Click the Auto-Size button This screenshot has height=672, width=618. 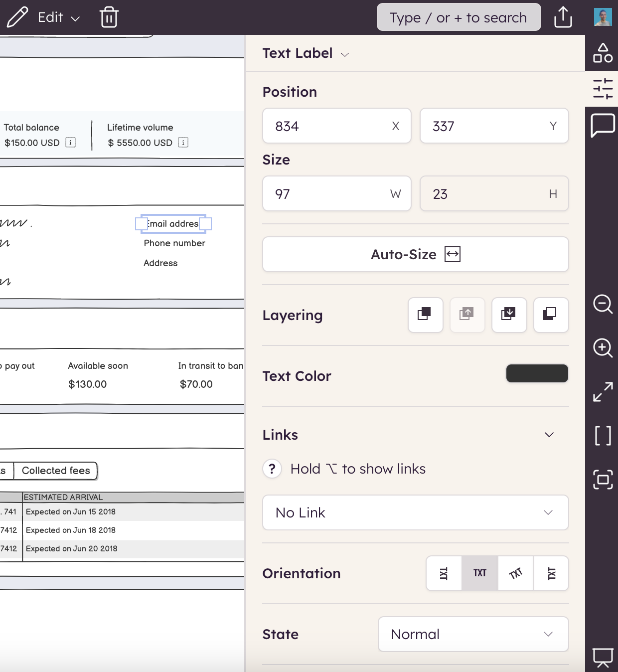[415, 254]
